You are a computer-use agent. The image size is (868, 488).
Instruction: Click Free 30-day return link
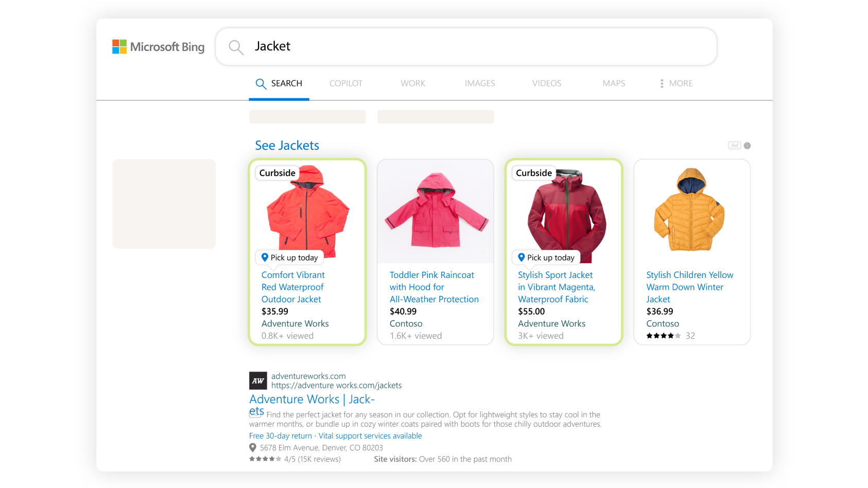pos(281,436)
